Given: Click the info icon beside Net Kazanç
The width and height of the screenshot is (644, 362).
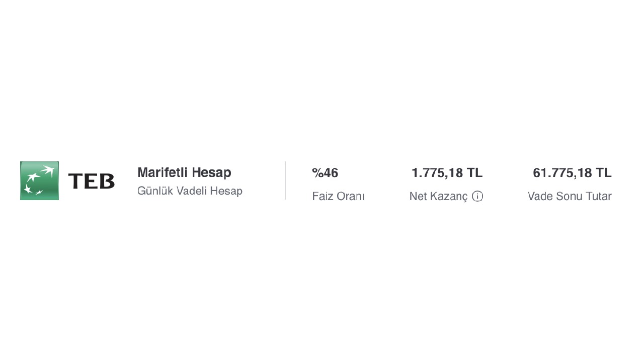Looking at the screenshot, I should click(477, 196).
